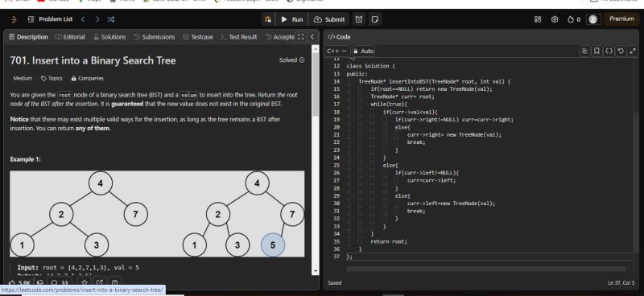The image size is (644, 296).
Task: Open the user profile avatar
Action: [x=592, y=19]
